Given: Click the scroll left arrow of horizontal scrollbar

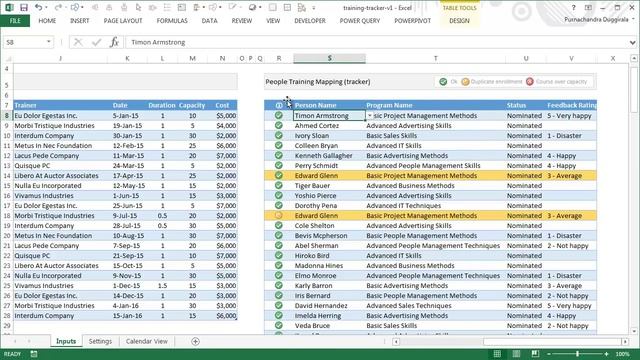Looking at the screenshot, I should (396, 341).
